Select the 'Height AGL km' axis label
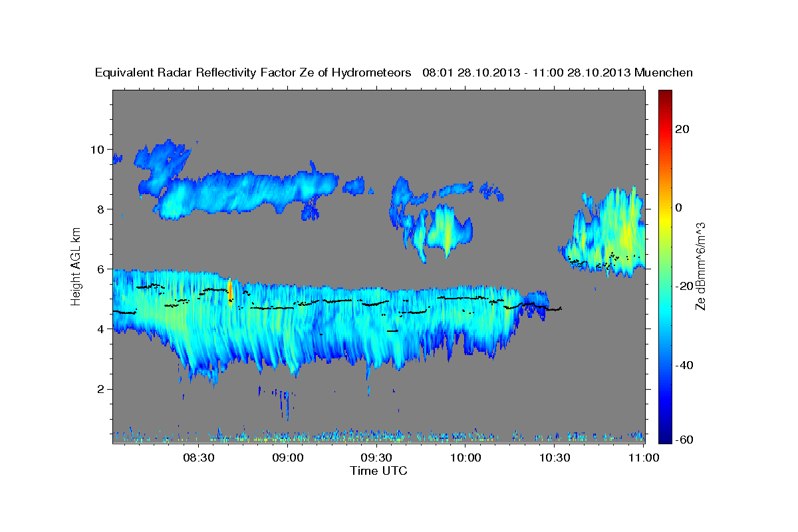The width and height of the screenshot is (798, 532). click(76, 266)
